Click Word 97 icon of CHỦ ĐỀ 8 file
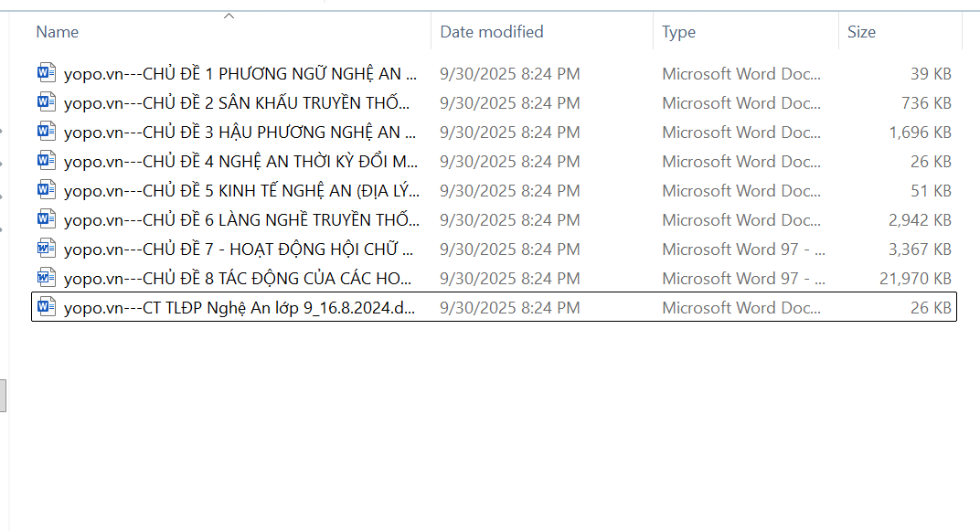The height and width of the screenshot is (531, 980). [x=47, y=278]
